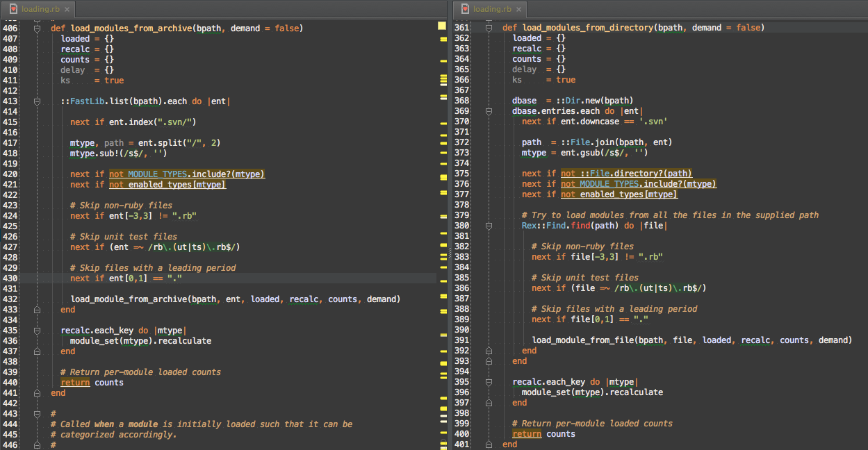This screenshot has height=450, width=868.
Task: Click the load_modules_from_directory method name
Action: [x=588, y=28]
